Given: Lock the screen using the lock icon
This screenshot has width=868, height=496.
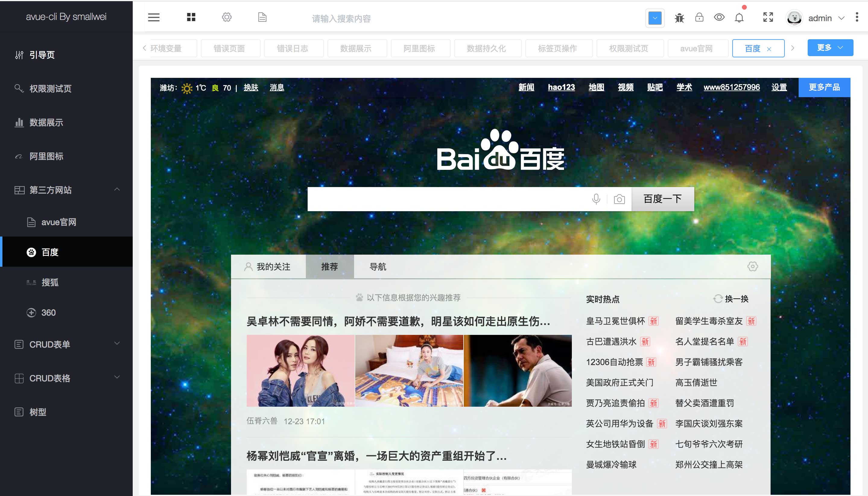Looking at the screenshot, I should click(x=699, y=17).
